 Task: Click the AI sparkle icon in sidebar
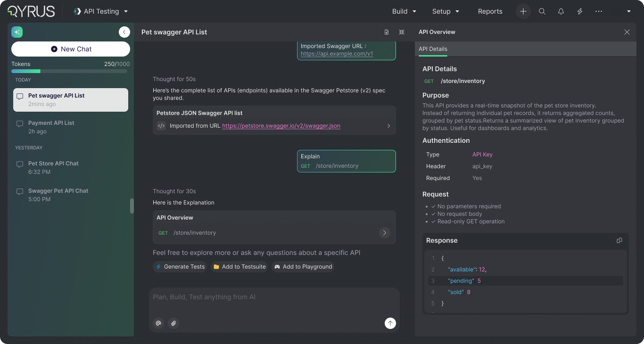(x=17, y=32)
